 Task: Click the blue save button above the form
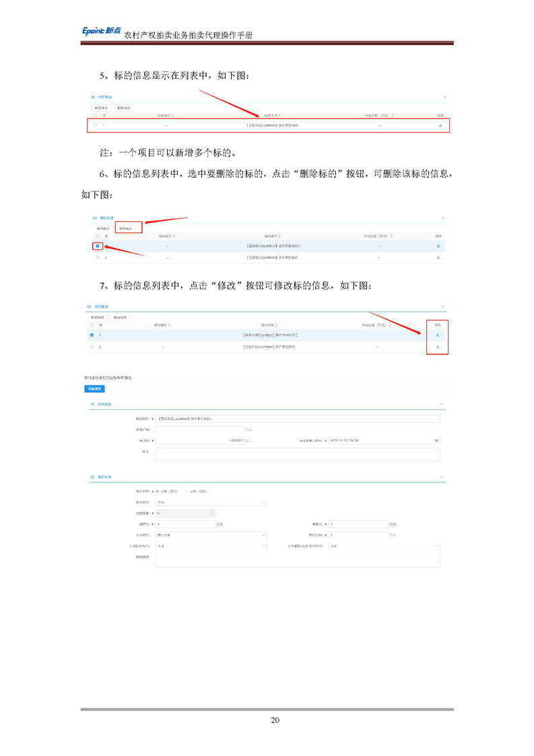tap(94, 389)
